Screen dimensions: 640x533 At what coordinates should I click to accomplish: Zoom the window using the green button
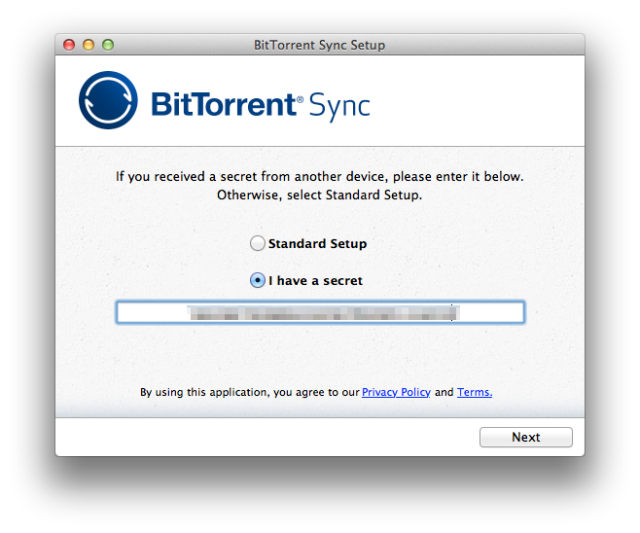[108, 44]
